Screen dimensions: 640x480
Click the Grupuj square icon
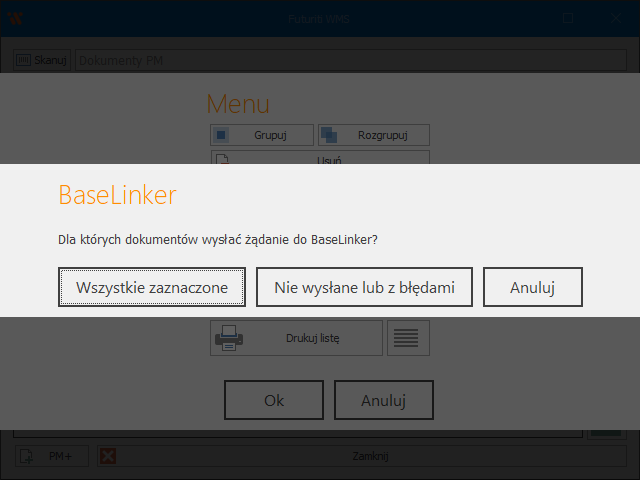(x=221, y=135)
